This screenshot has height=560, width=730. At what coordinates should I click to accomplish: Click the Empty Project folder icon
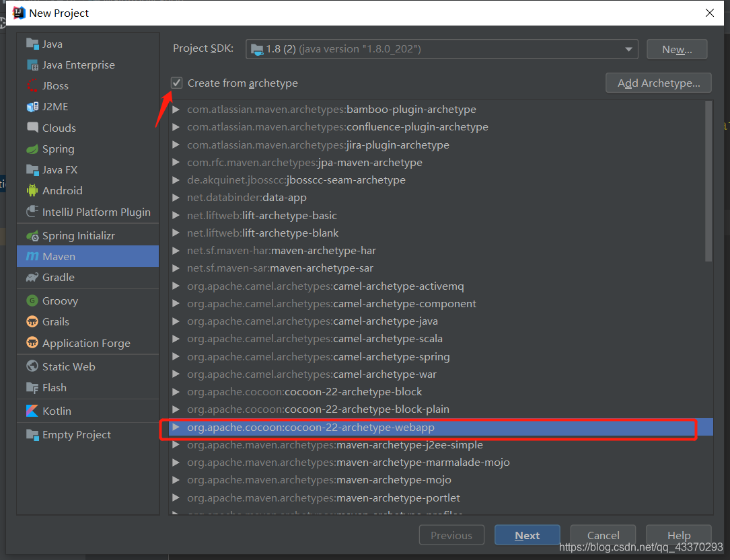click(x=32, y=435)
